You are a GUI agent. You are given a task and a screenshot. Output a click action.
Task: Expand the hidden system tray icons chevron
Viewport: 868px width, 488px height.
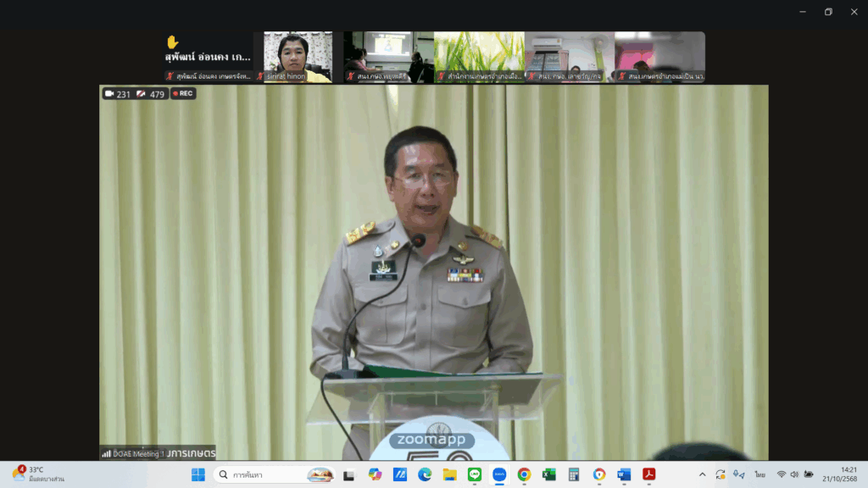pyautogui.click(x=702, y=474)
